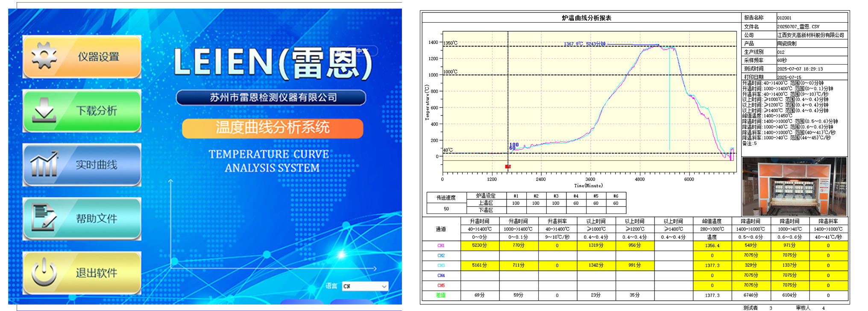Click the 传送速度 header cell
The image size is (868, 311).
pyautogui.click(x=446, y=198)
